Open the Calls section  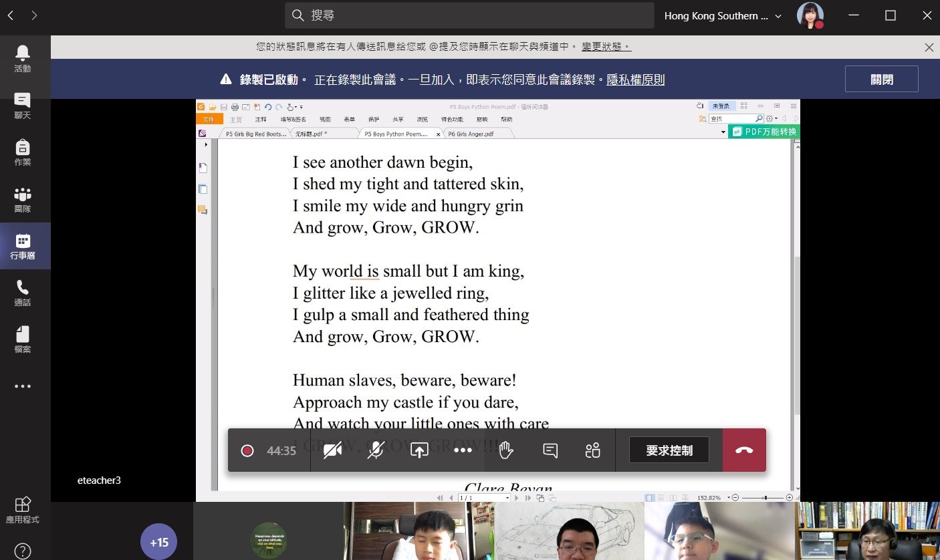coord(22,293)
